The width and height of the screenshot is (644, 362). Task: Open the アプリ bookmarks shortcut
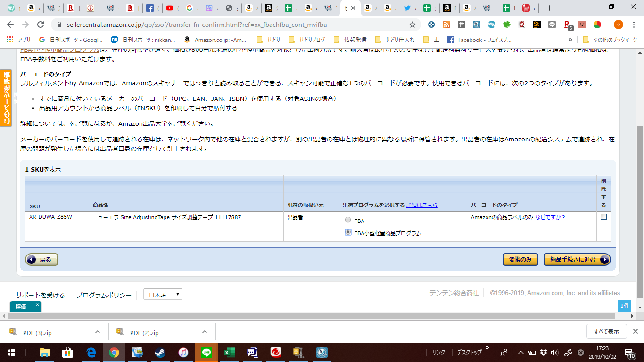(19, 40)
